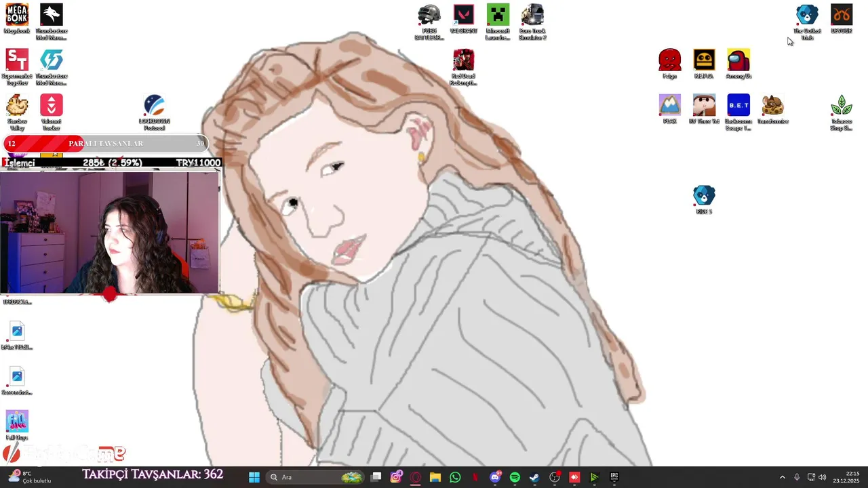868x488 pixels.
Task: Launch The Outlast Trials shortcut
Action: pos(807,22)
